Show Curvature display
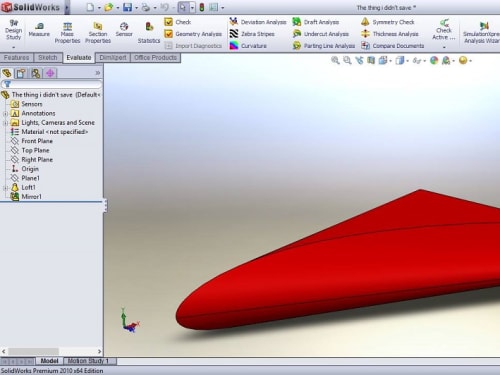The width and height of the screenshot is (500, 375). pos(248,46)
